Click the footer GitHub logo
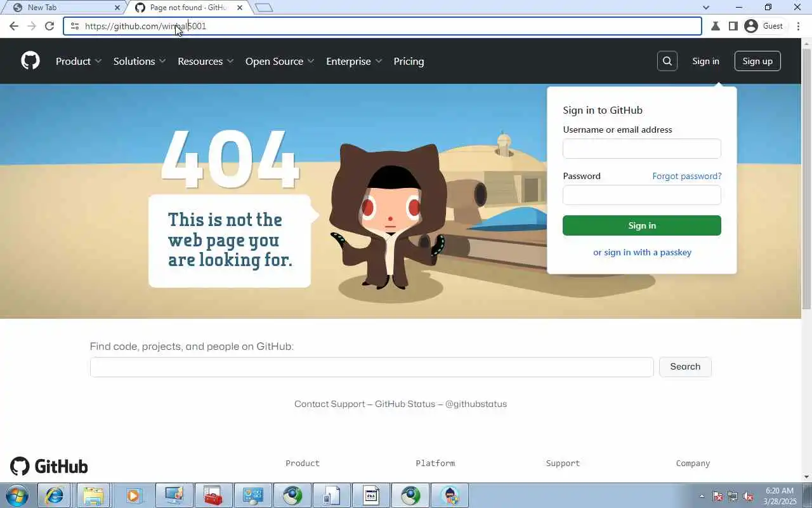Viewport: 812px width, 508px height. 49,467
